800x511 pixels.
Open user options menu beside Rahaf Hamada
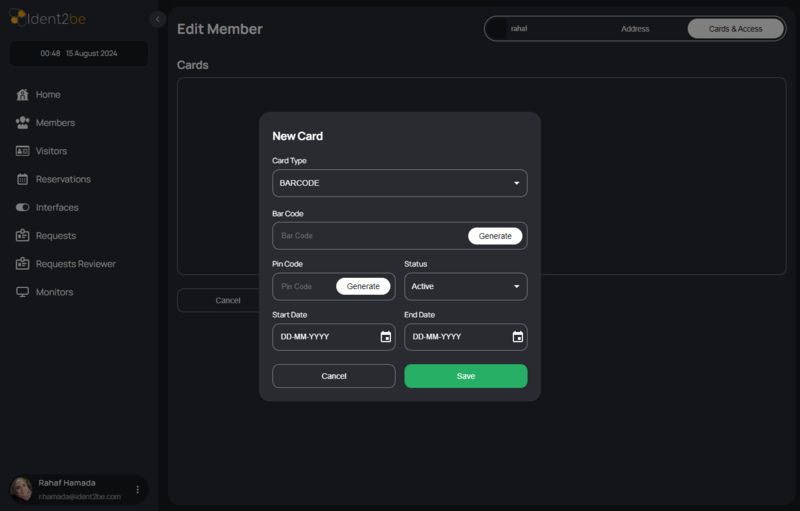click(138, 489)
